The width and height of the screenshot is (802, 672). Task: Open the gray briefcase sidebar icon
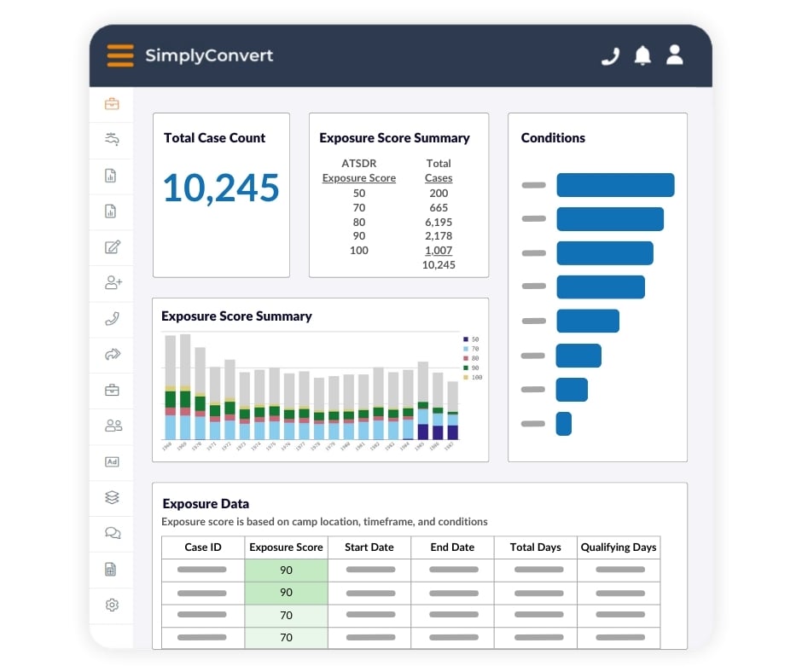point(112,391)
